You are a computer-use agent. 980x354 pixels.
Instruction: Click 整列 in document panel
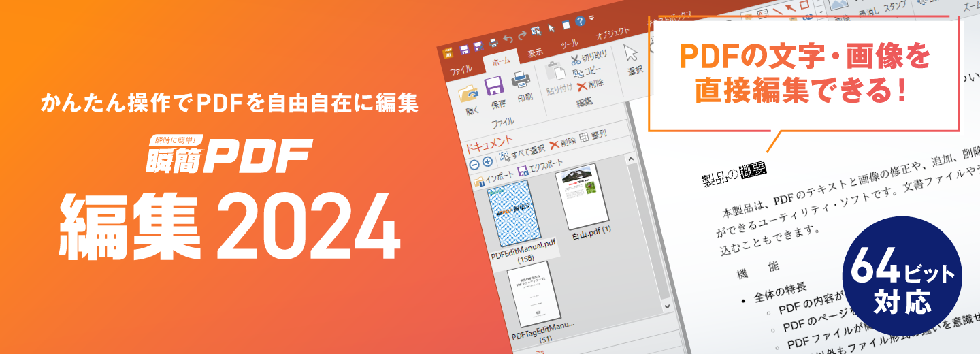(x=593, y=136)
